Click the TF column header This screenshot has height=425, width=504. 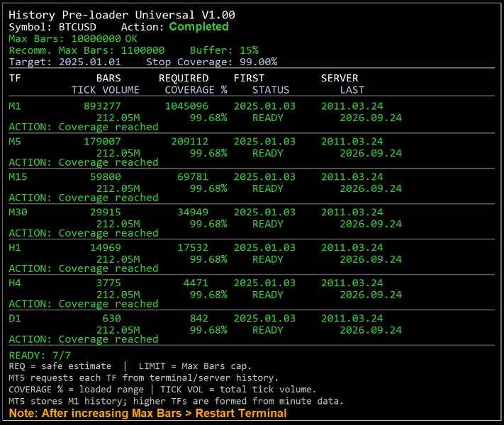coord(15,78)
